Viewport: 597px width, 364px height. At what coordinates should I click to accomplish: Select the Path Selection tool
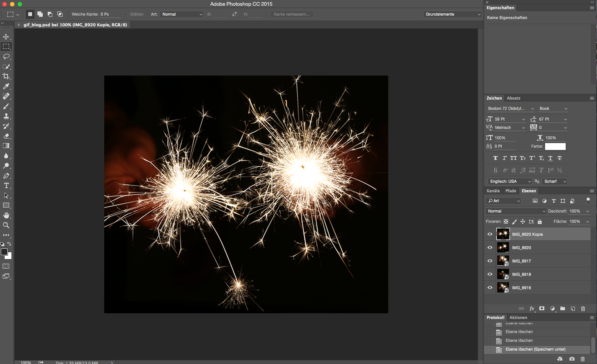tap(6, 195)
